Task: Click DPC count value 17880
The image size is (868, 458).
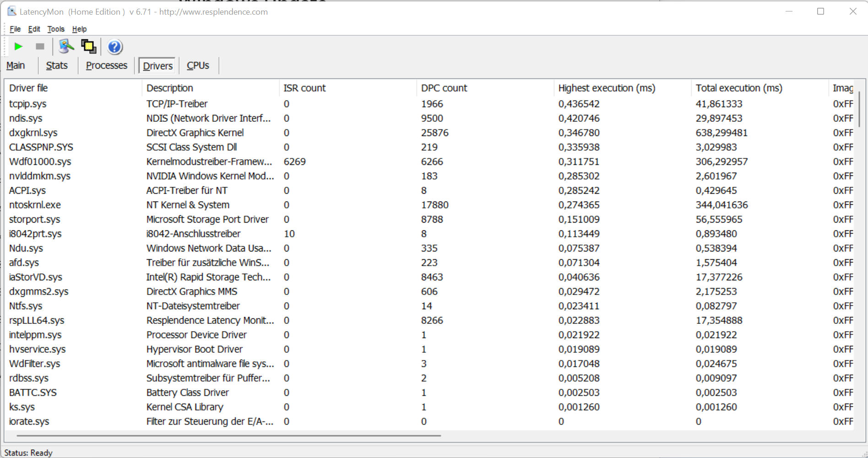Action: (x=435, y=205)
